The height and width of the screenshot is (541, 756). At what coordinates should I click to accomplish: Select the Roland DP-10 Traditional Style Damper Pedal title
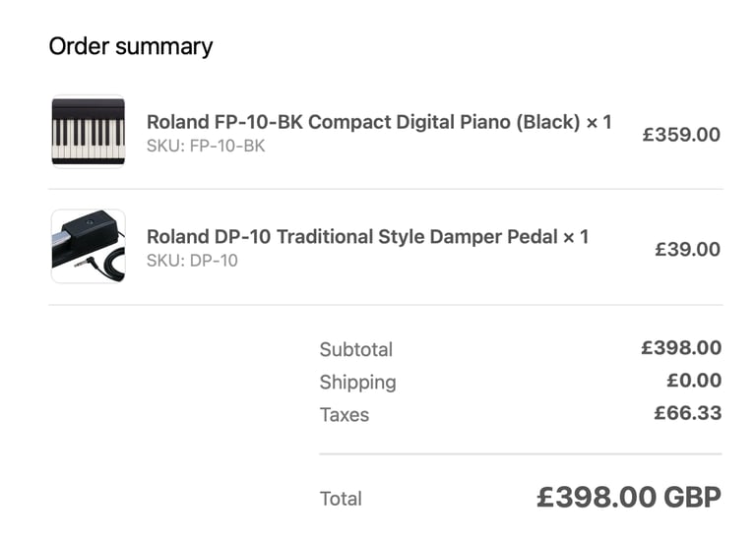(x=352, y=236)
